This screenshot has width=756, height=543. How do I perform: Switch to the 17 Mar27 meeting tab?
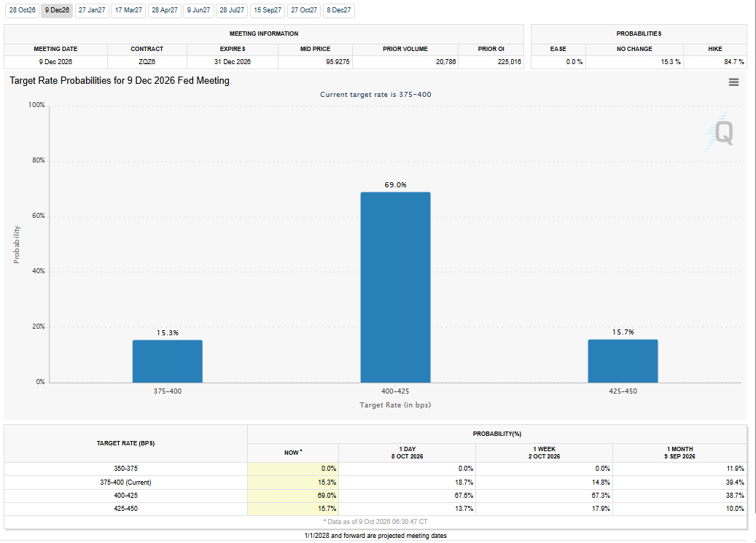[128, 10]
